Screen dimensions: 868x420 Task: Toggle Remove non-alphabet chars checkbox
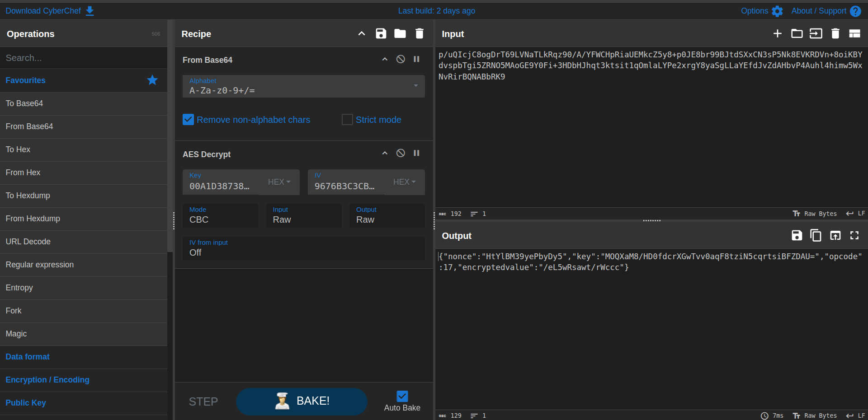coord(188,120)
